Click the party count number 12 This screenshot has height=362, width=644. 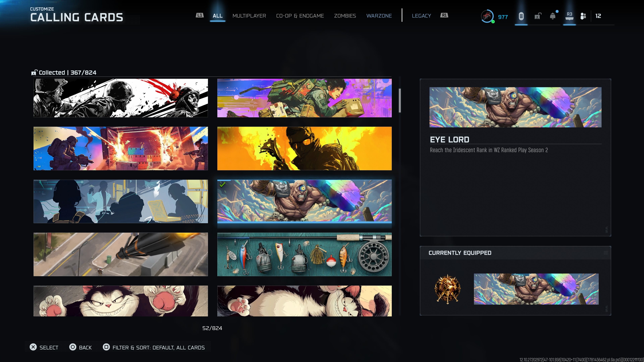pyautogui.click(x=598, y=16)
